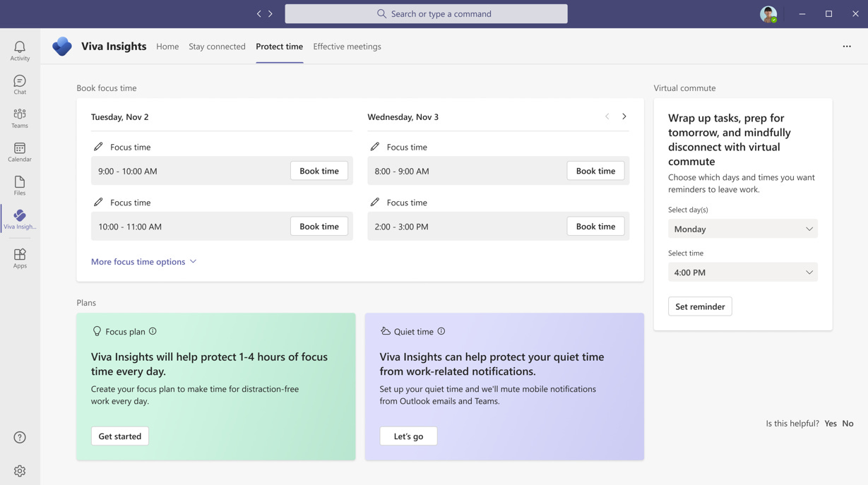Open the 4:00 PM time dropdown

742,272
